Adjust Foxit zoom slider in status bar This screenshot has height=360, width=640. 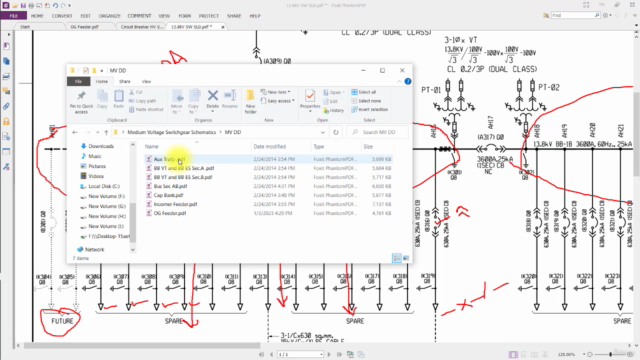(x=611, y=354)
